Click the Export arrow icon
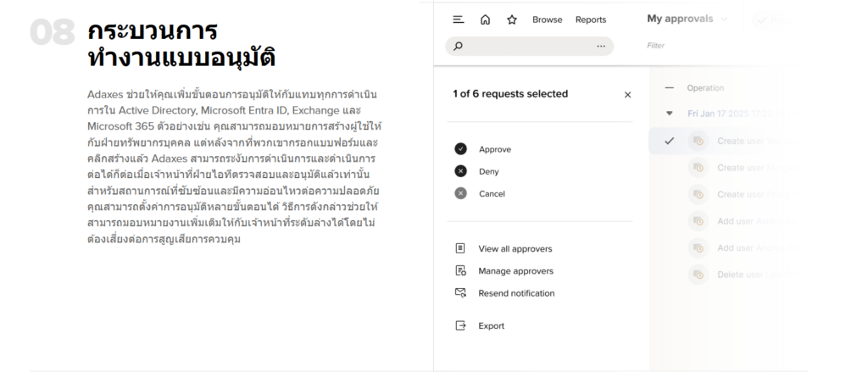 coord(460,325)
